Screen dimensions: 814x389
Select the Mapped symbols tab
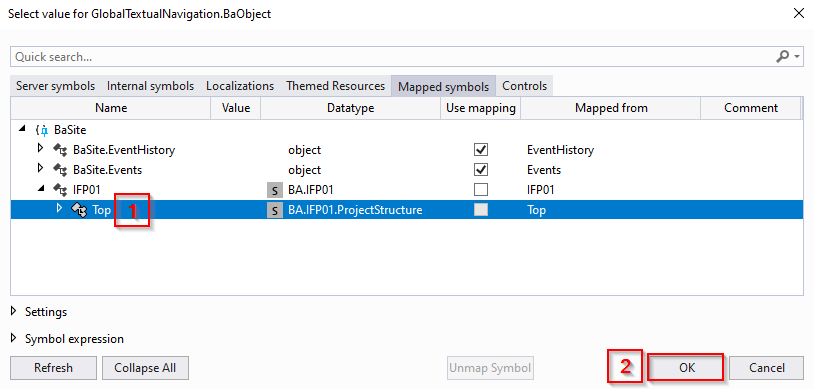(x=443, y=86)
